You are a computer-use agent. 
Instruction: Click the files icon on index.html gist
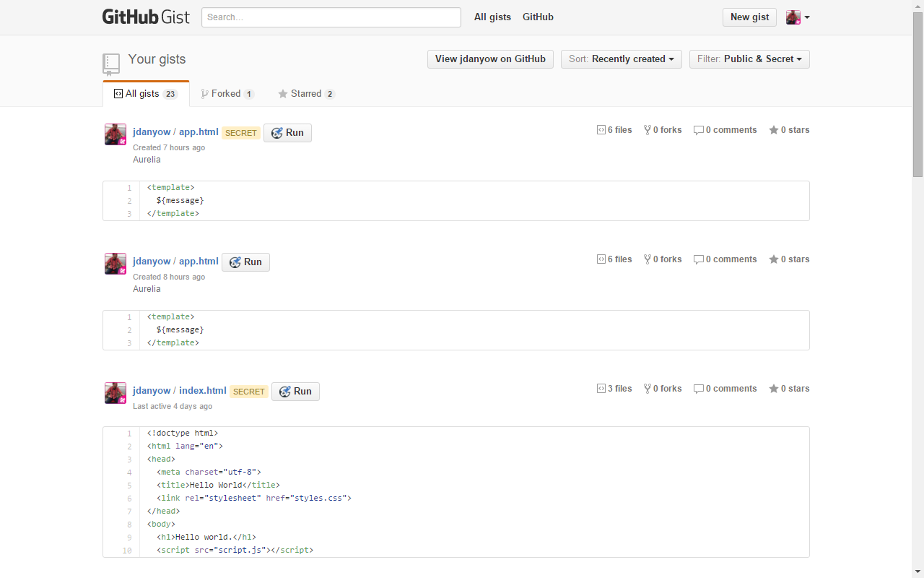601,389
